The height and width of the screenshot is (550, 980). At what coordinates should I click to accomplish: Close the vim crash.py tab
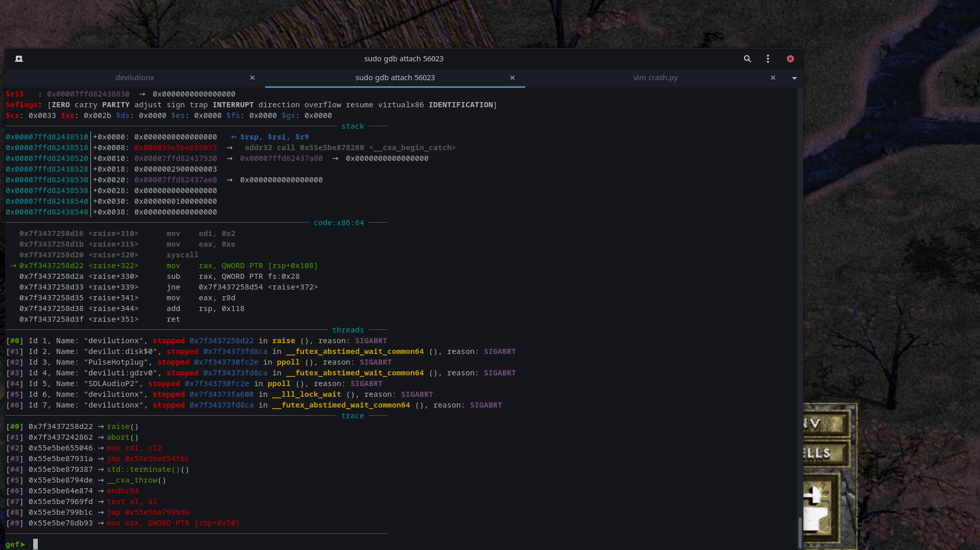point(773,78)
